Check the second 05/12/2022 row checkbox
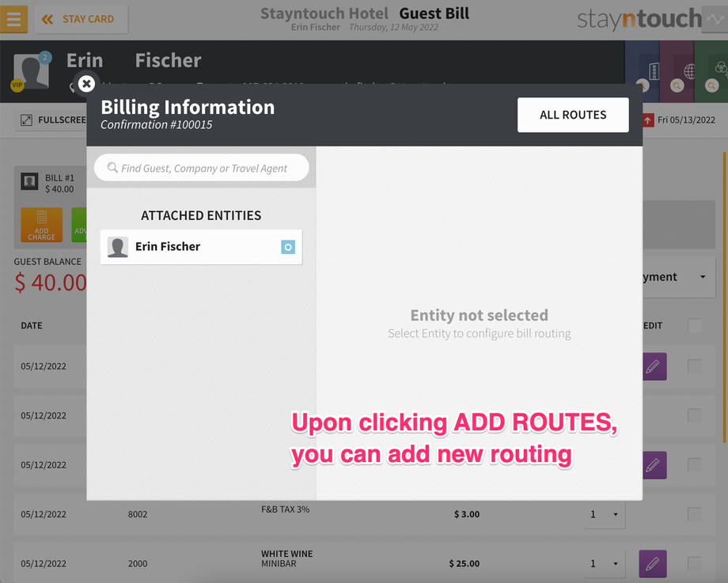The height and width of the screenshot is (583, 728). 695,415
